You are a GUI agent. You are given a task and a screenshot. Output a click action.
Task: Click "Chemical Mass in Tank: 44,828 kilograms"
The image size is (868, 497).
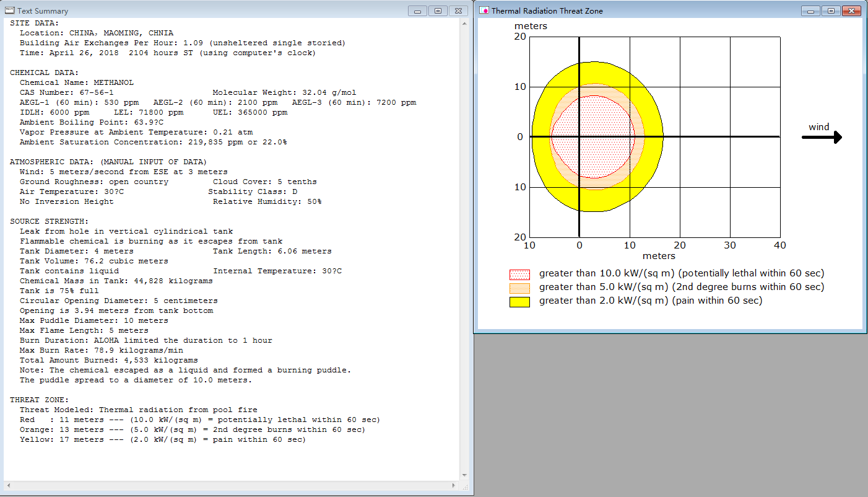tap(116, 281)
